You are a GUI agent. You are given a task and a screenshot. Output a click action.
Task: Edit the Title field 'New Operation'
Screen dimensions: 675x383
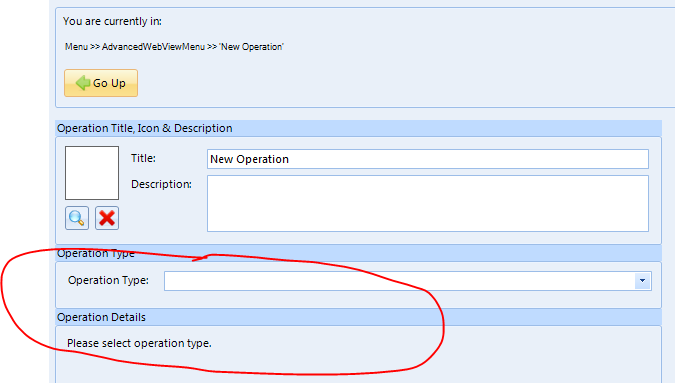pyautogui.click(x=427, y=159)
